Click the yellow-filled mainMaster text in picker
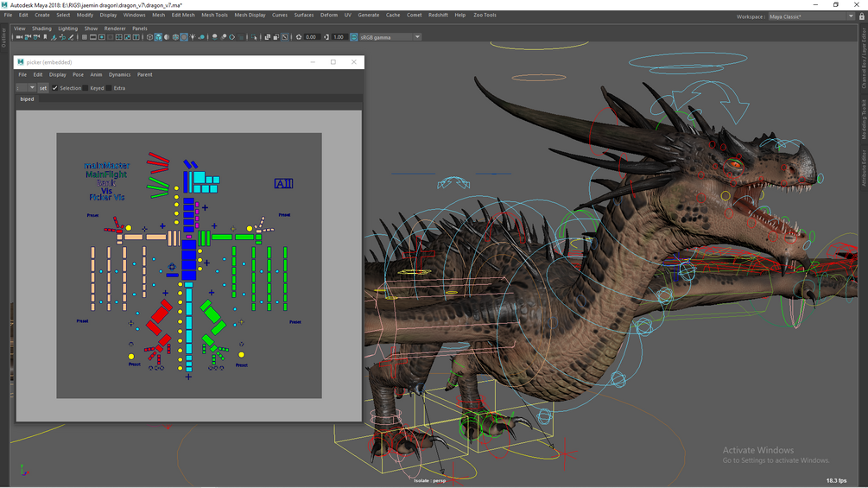868x488 pixels. [106, 165]
